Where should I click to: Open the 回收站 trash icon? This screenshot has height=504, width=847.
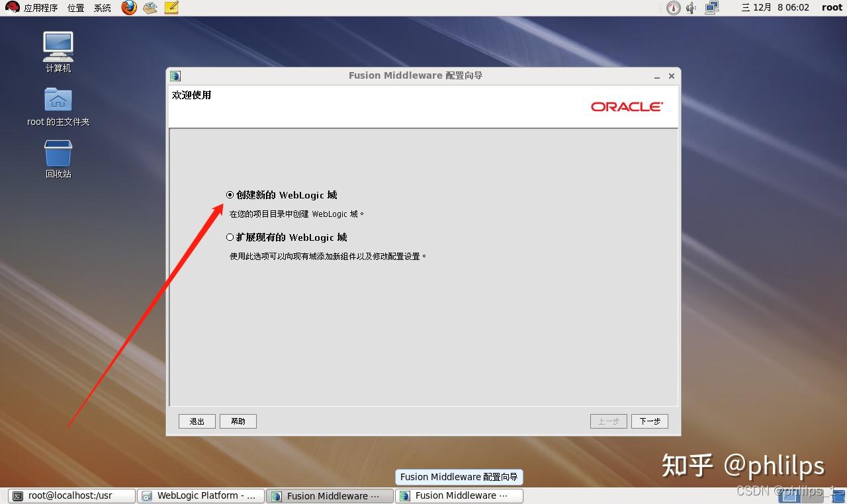click(x=57, y=153)
